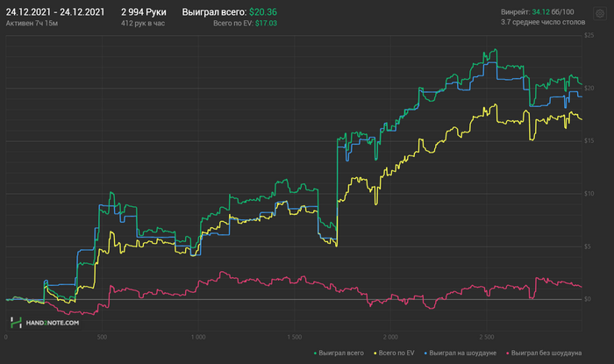Click the $10 y-axis label
This screenshot has height=364, width=614.
point(589,194)
